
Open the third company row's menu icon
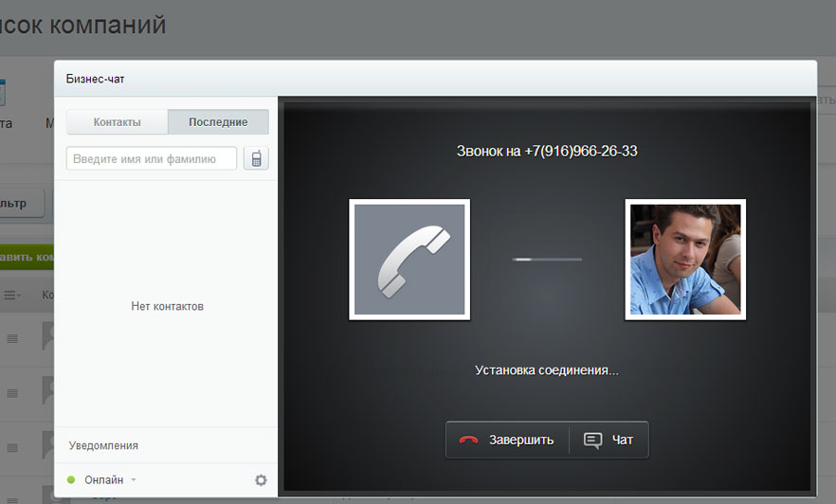[x=13, y=444]
